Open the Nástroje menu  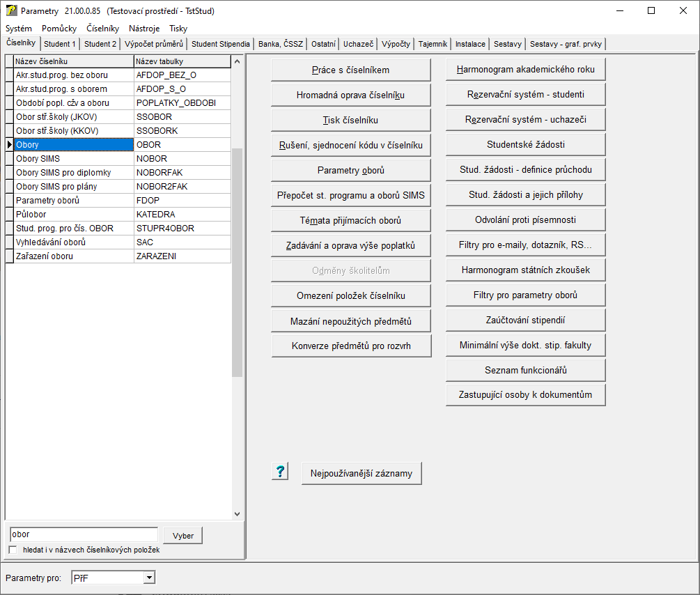click(x=144, y=29)
